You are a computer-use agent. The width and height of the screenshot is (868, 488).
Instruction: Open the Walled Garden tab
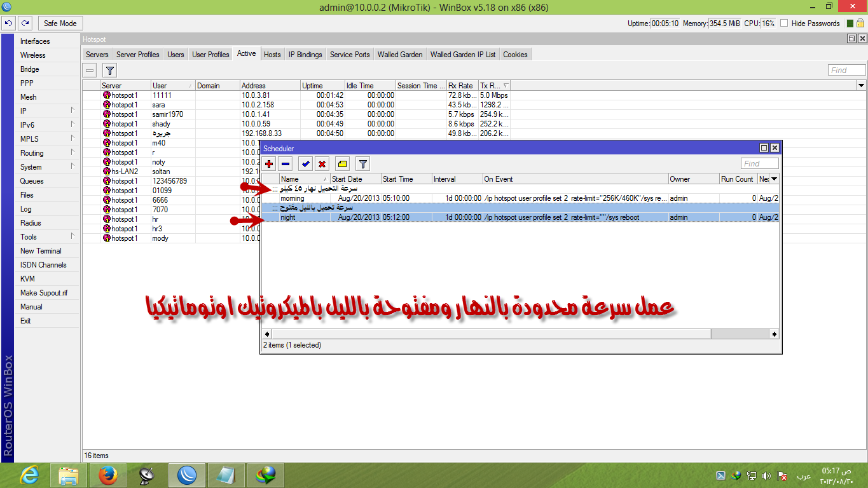coord(400,55)
